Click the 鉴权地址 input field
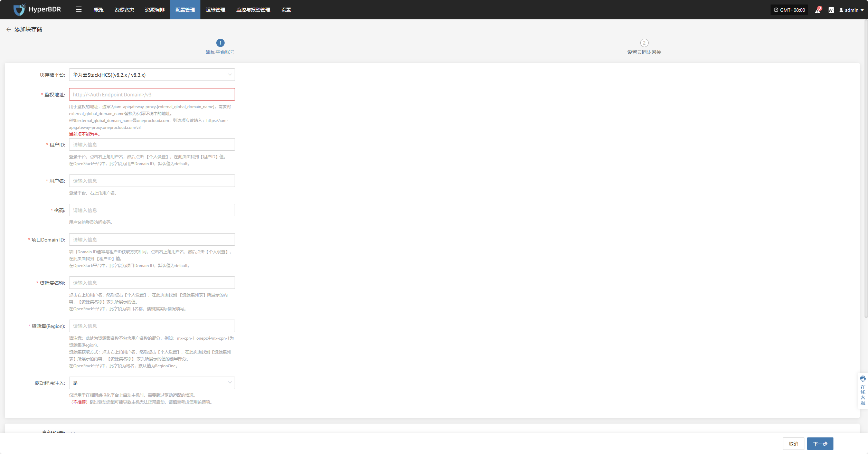This screenshot has width=868, height=454. coord(152,94)
